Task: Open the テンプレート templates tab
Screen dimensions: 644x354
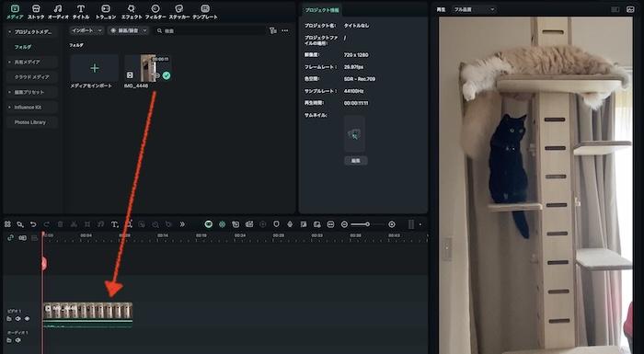Action: click(205, 12)
